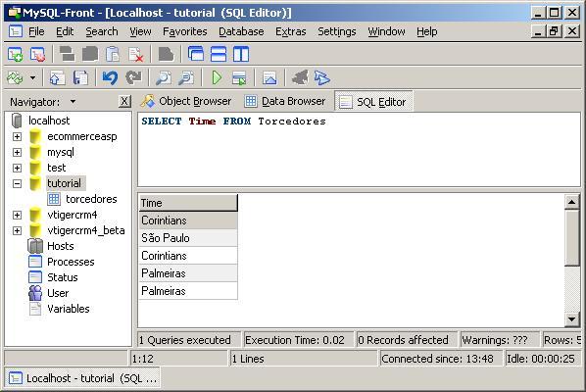The image size is (586, 392).
Task: Open Processes in the Navigator
Action: tap(71, 262)
